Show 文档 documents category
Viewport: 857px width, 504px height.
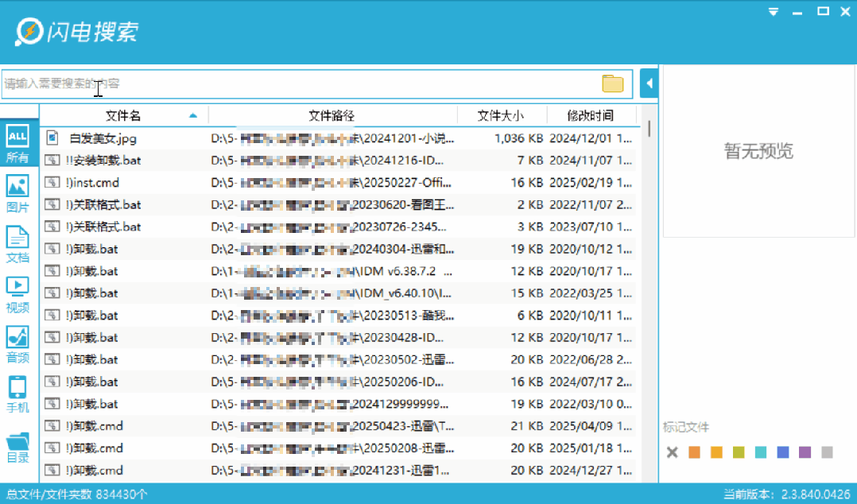pyautogui.click(x=17, y=244)
